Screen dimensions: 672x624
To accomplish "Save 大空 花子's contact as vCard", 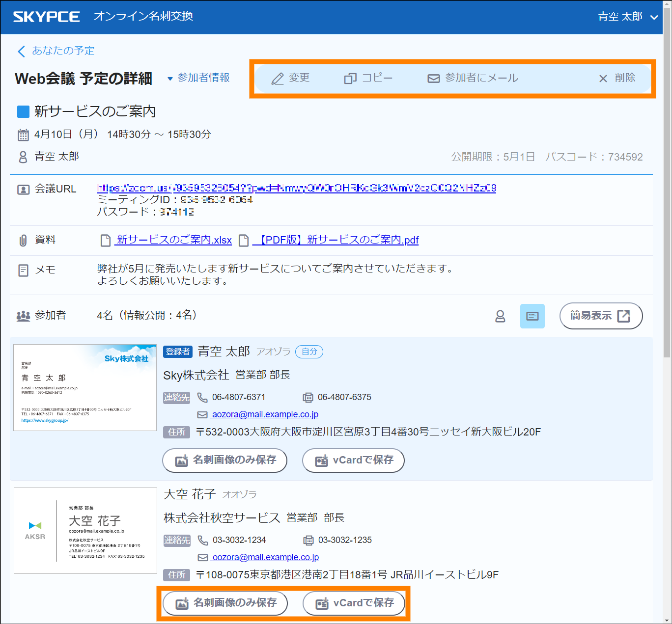I will 354,603.
